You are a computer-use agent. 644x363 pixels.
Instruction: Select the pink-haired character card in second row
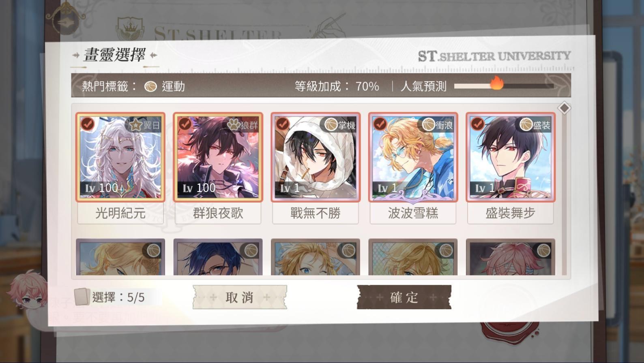(x=511, y=257)
